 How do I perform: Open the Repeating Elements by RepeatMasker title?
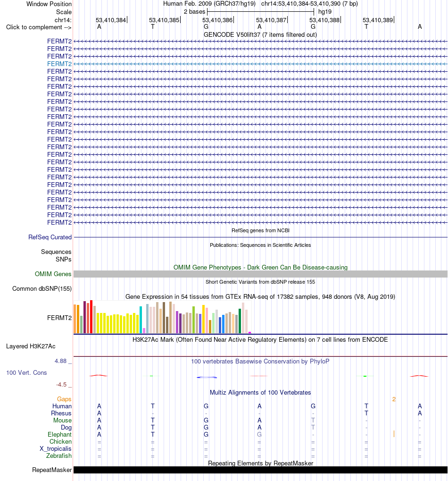click(x=260, y=463)
